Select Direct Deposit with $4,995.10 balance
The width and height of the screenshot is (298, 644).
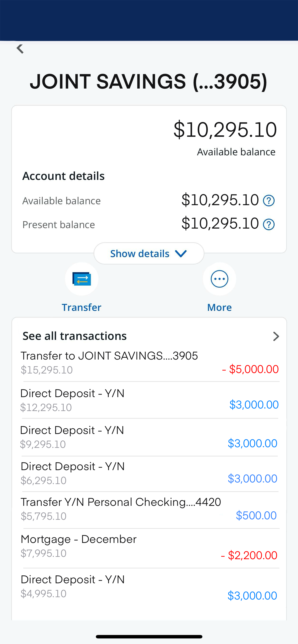click(x=149, y=586)
